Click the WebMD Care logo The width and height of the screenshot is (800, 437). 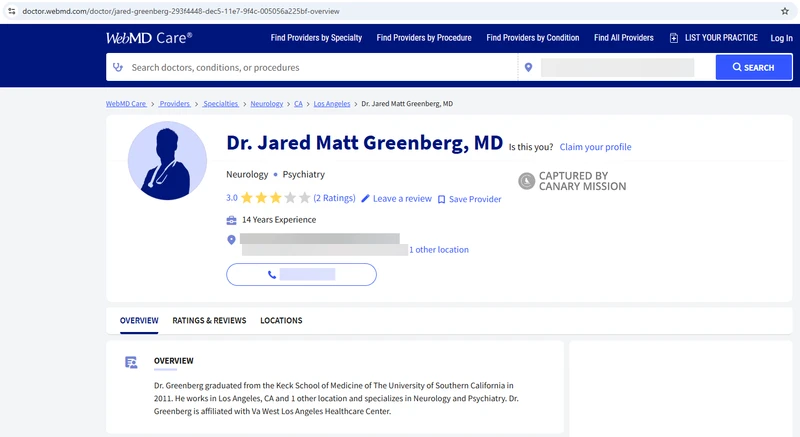click(149, 38)
